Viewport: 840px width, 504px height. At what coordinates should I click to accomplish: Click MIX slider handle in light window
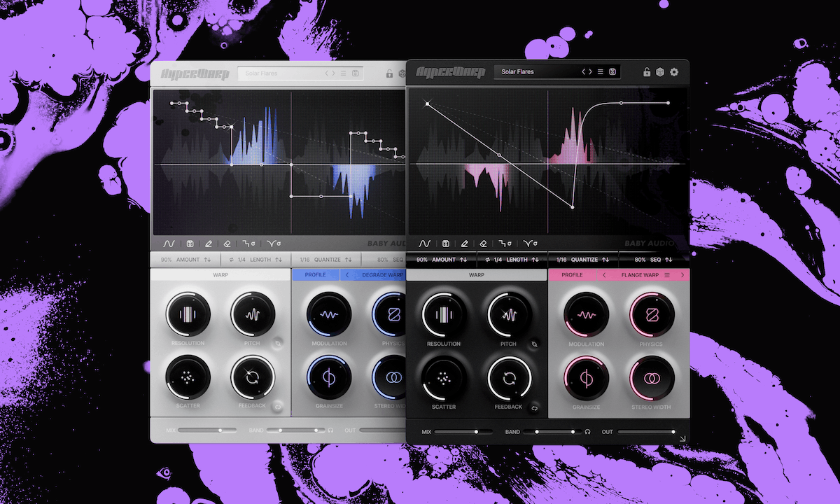[x=220, y=430]
